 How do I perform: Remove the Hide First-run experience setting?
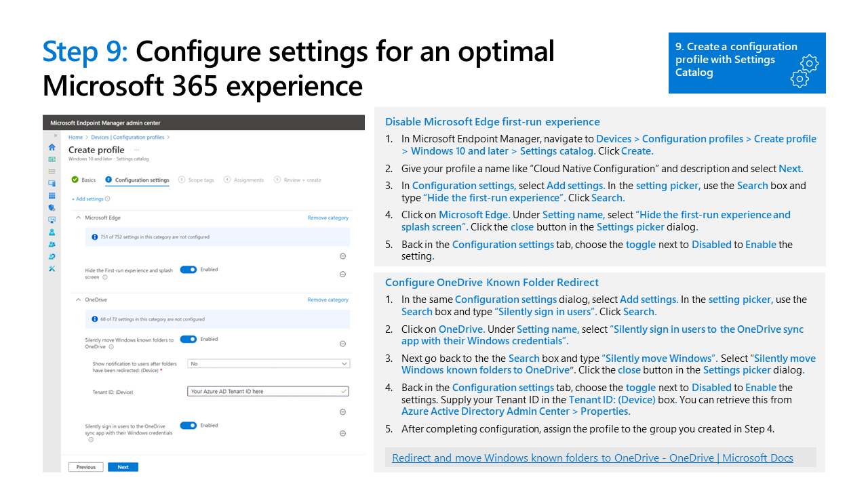click(x=342, y=274)
